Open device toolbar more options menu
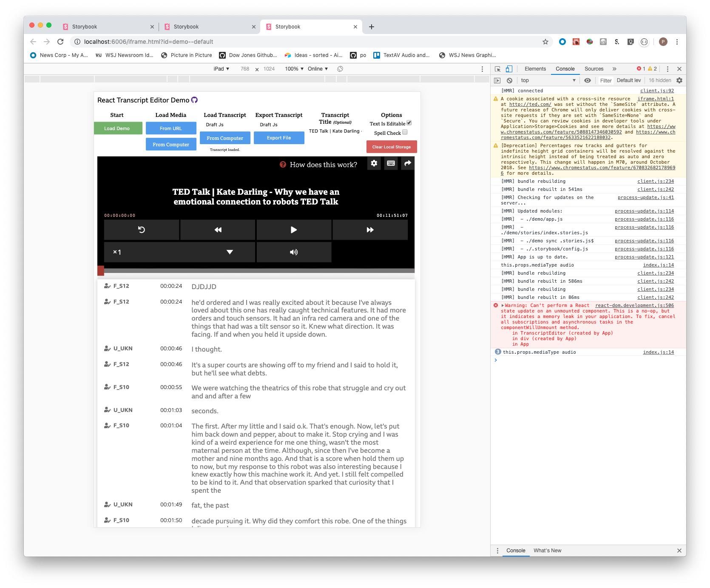 [482, 69]
